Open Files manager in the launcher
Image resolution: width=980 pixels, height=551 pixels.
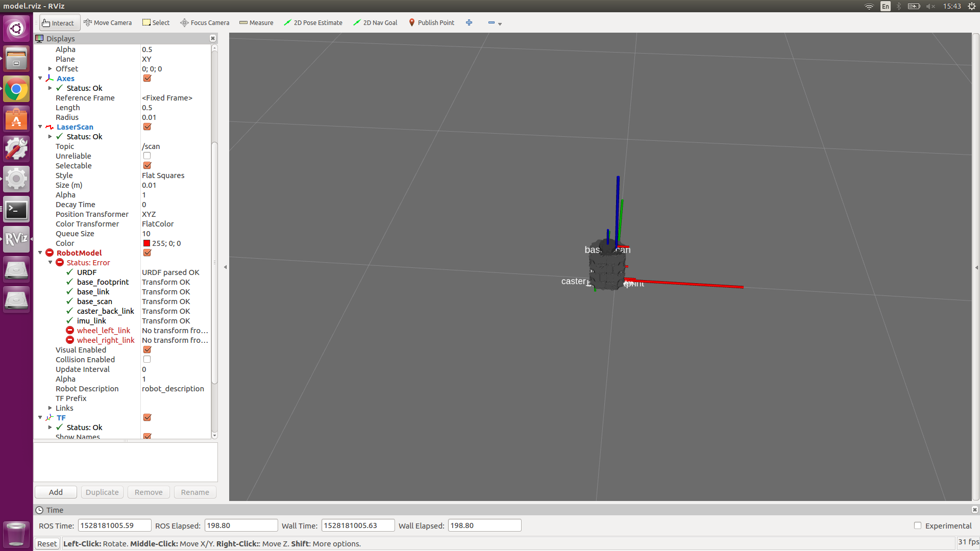tap(16, 59)
